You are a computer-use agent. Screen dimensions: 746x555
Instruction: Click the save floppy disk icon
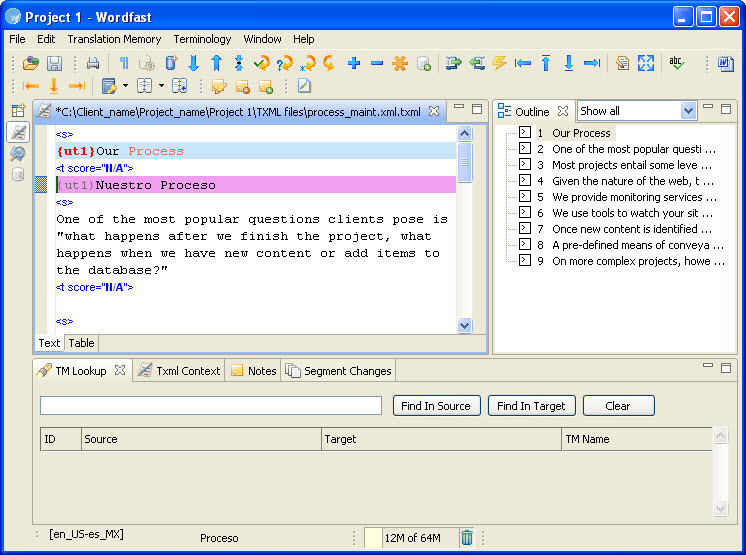[x=55, y=63]
